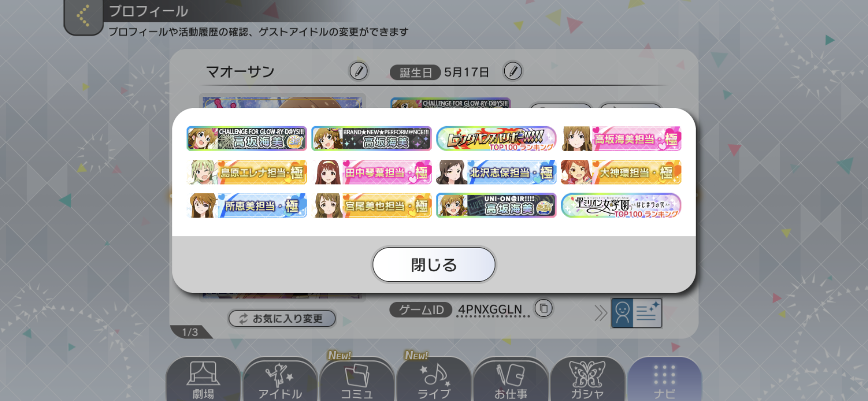Open the ナビ navigation grid
Viewport: 868px width, 401px height.
(x=664, y=380)
